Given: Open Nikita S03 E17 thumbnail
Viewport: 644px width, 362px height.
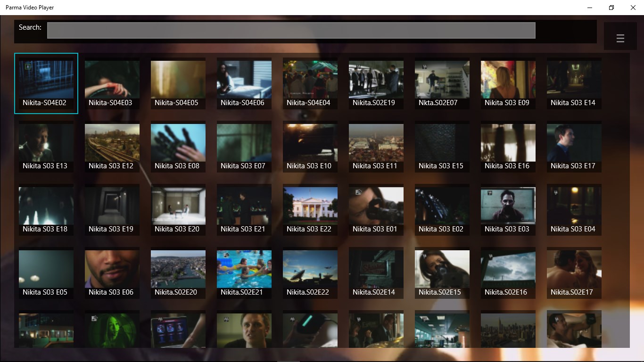Looking at the screenshot, I should [x=574, y=147].
